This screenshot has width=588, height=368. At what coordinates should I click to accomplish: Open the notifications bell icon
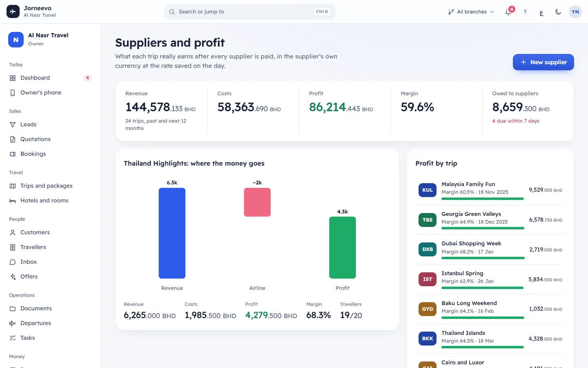click(508, 12)
